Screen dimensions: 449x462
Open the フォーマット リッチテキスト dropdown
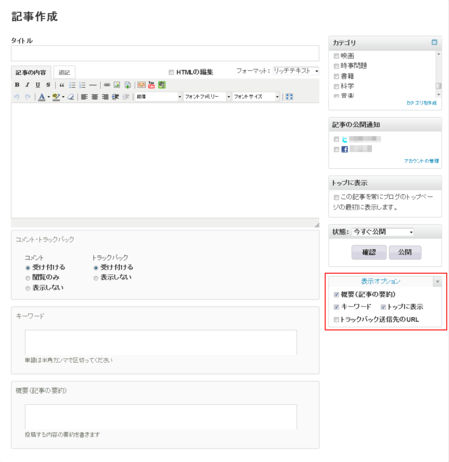tap(296, 71)
